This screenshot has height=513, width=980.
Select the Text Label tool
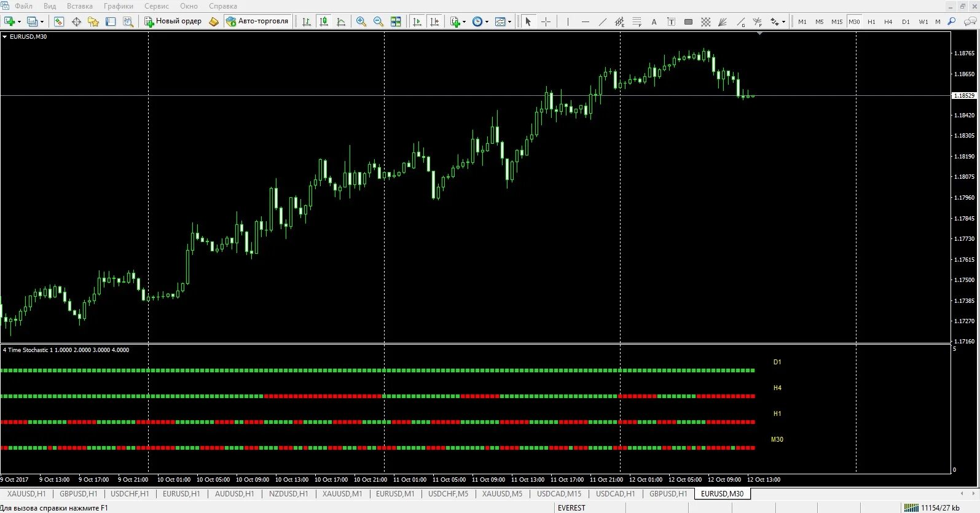tap(671, 22)
